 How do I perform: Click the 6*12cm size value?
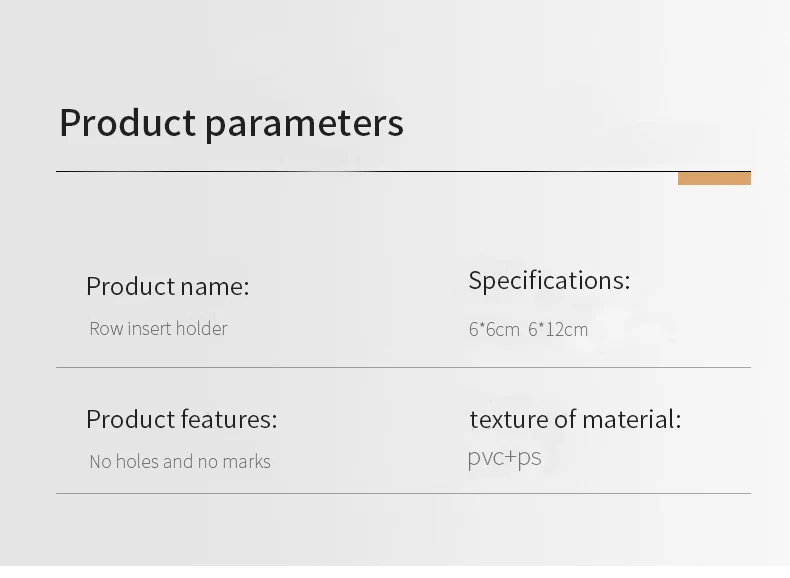[x=558, y=329]
